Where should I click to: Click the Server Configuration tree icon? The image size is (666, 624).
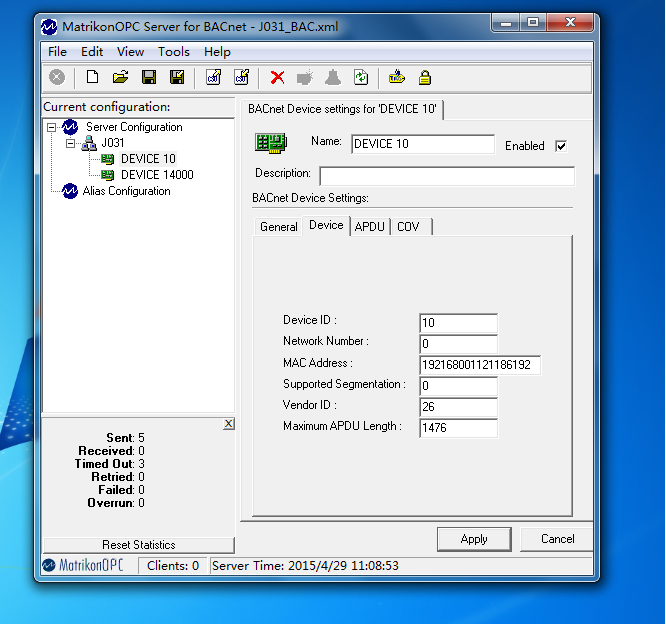point(70,127)
